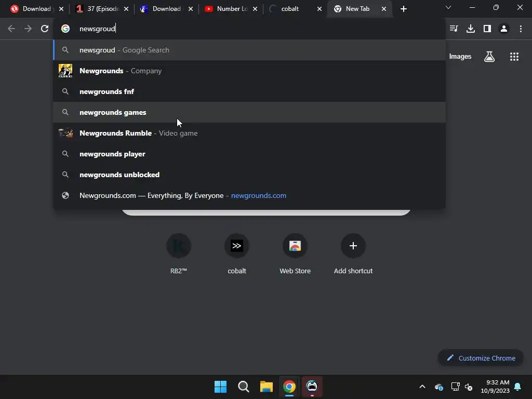Switch to the Sonic icon Download tab
532x399 pixels.
click(x=166, y=9)
